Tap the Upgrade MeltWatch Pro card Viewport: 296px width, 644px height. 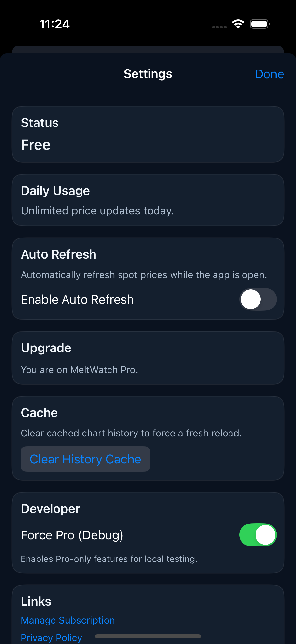pos(148,358)
